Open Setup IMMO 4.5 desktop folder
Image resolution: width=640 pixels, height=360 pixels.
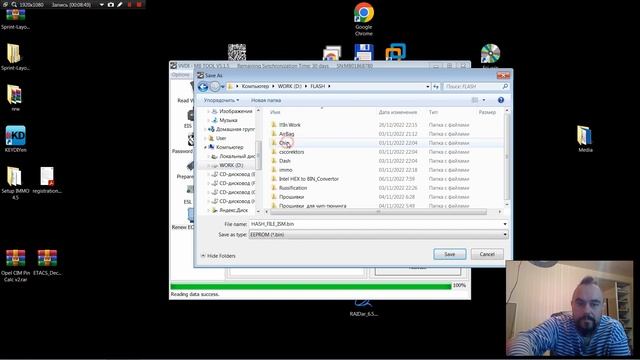pyautogui.click(x=15, y=183)
